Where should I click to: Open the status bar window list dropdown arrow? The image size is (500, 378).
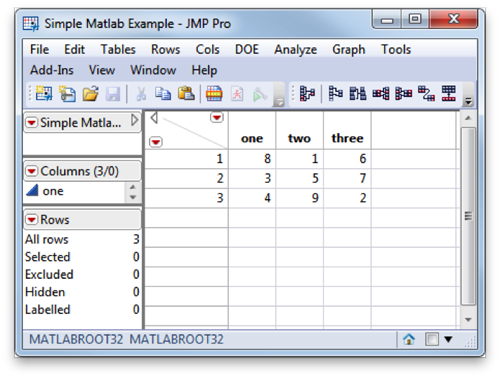point(448,339)
